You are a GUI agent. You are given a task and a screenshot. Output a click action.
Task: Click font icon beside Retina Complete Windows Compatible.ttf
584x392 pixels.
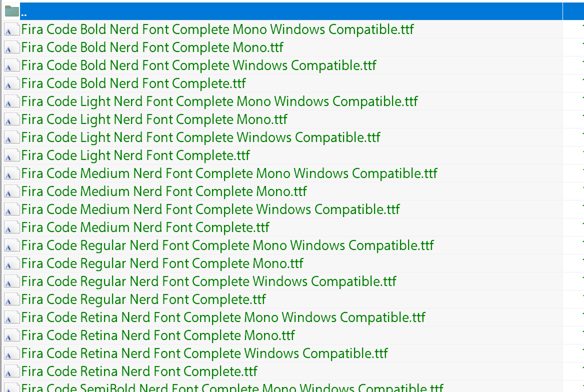pyautogui.click(x=11, y=353)
